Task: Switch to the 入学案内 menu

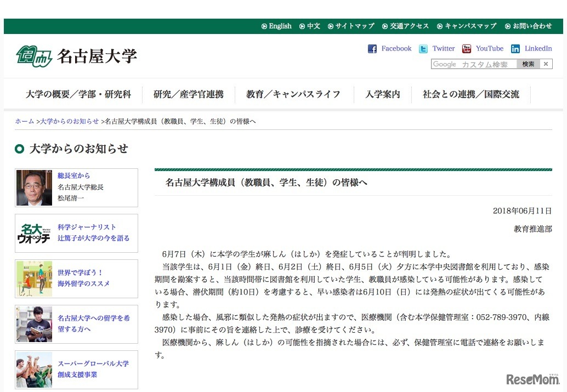Action: (x=383, y=94)
